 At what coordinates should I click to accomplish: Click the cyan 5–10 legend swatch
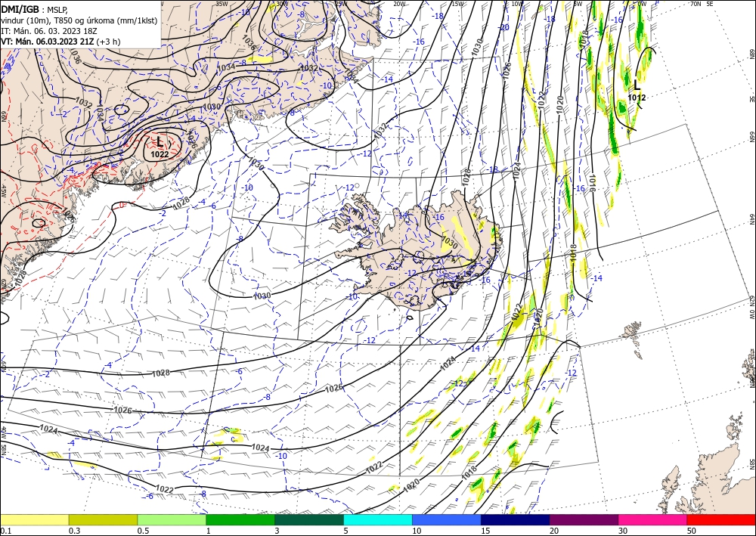(378, 519)
